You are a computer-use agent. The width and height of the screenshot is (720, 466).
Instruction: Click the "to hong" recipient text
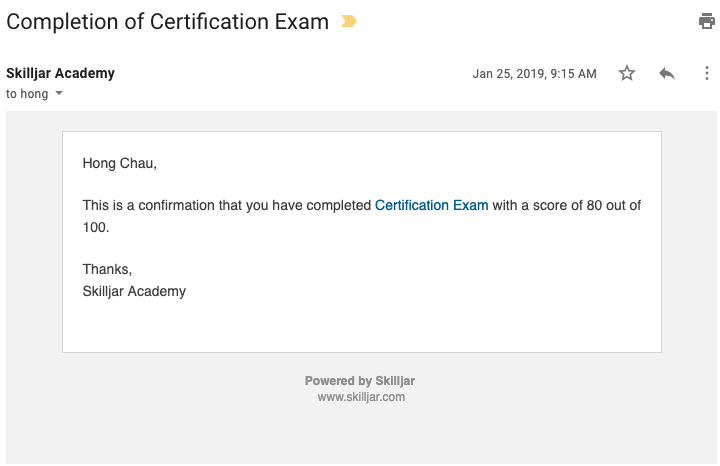(x=26, y=94)
